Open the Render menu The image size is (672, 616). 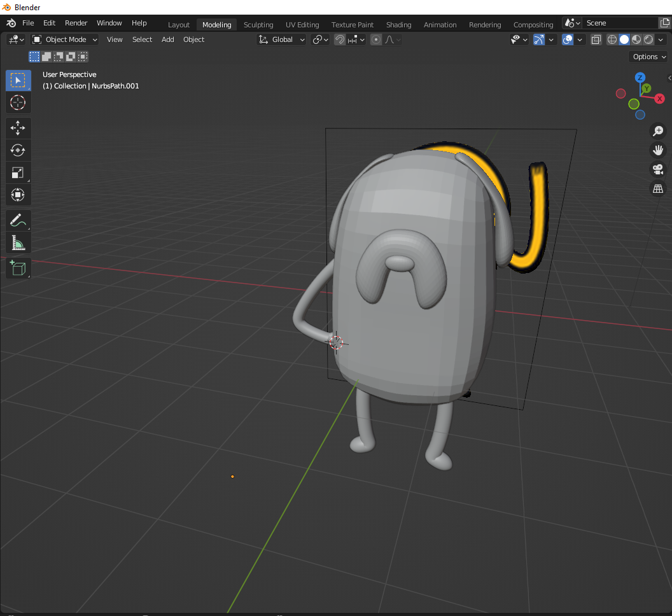point(76,23)
